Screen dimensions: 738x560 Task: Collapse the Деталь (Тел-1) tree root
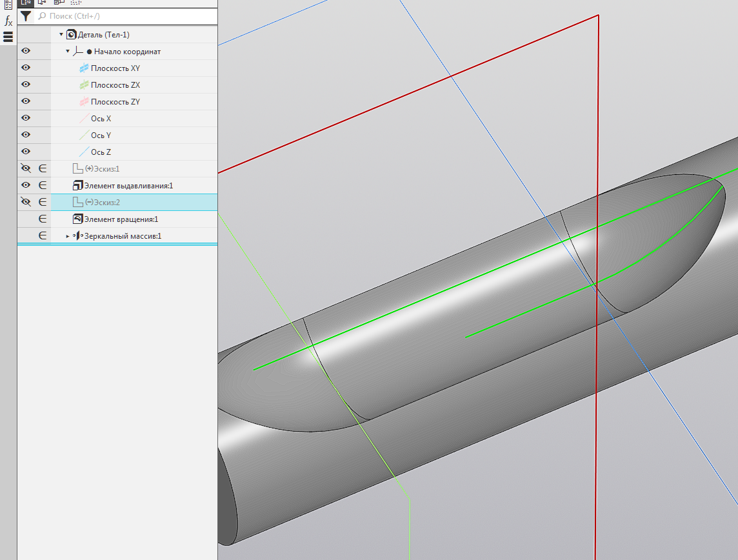point(61,35)
